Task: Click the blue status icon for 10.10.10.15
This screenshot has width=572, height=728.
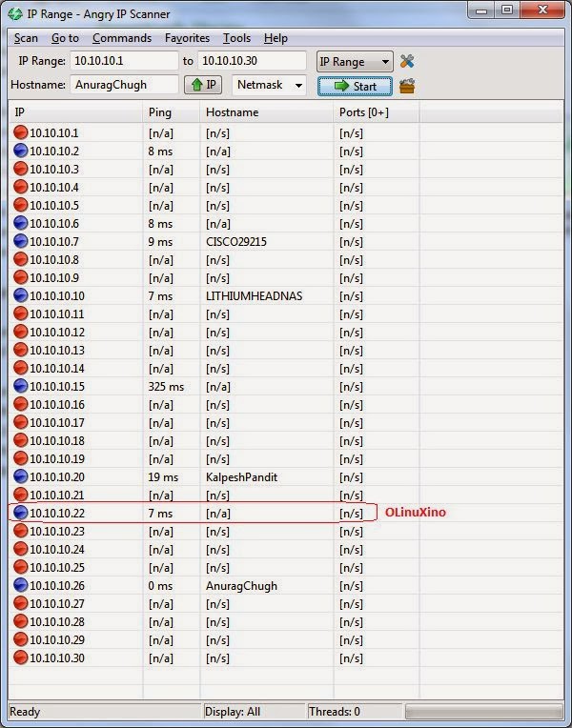Action: (20, 386)
